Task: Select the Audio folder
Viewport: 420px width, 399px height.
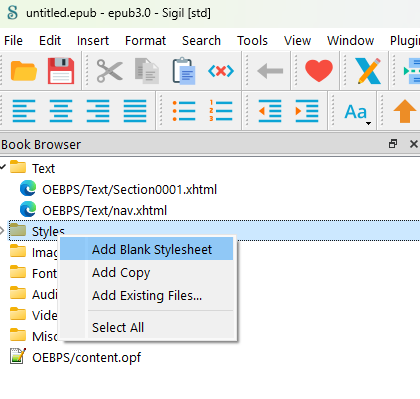Action: point(33,294)
